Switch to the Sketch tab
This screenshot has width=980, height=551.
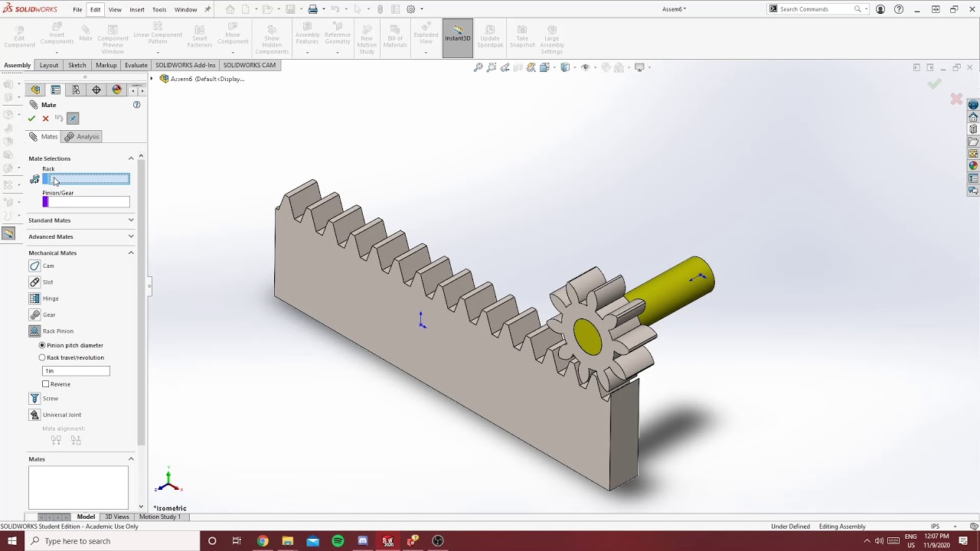(x=77, y=65)
